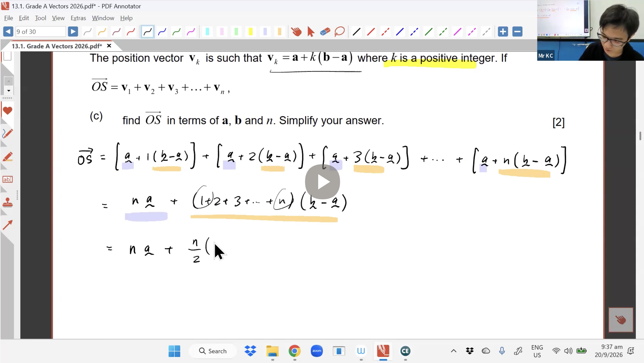Play the video with center play button
Image resolution: width=644 pixels, height=363 pixels.
click(322, 182)
